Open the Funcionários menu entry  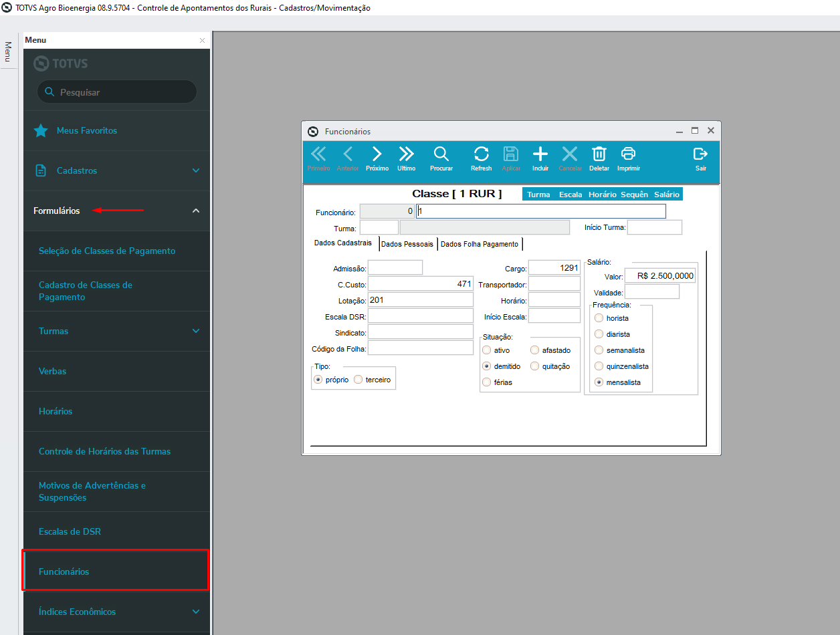pos(116,571)
